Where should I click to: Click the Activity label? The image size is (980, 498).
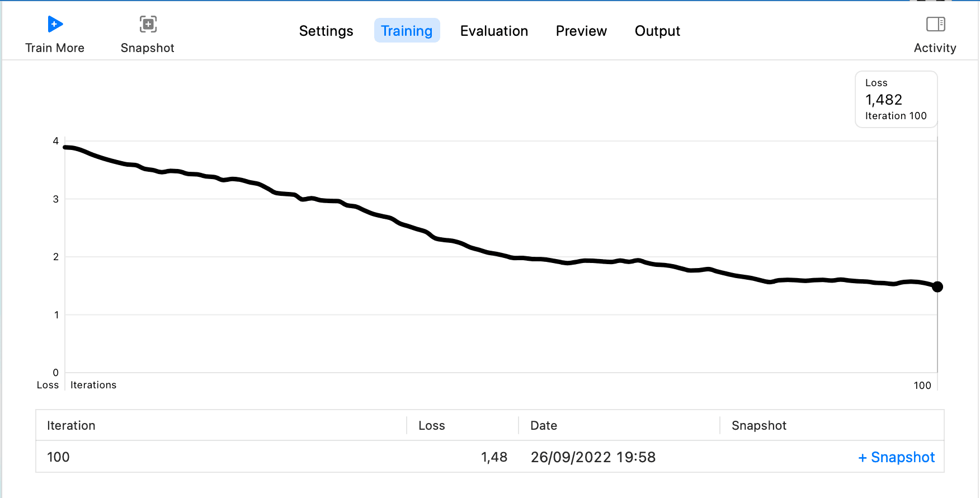[x=935, y=48]
